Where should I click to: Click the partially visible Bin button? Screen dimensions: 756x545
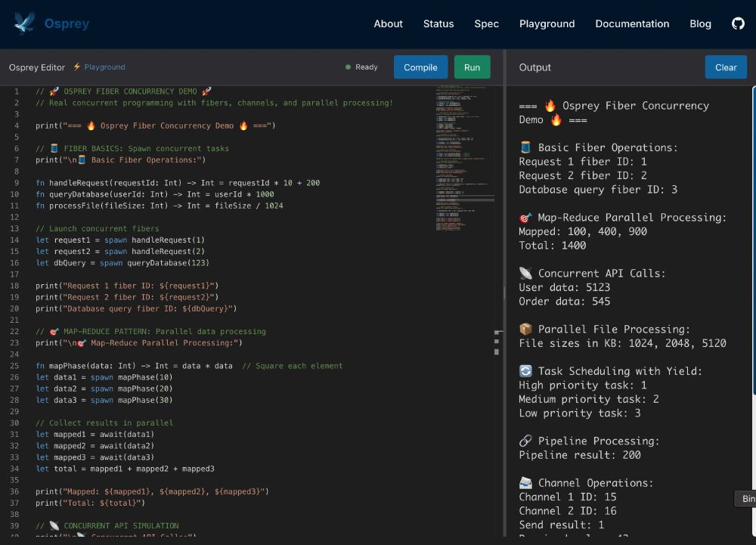[745, 499]
